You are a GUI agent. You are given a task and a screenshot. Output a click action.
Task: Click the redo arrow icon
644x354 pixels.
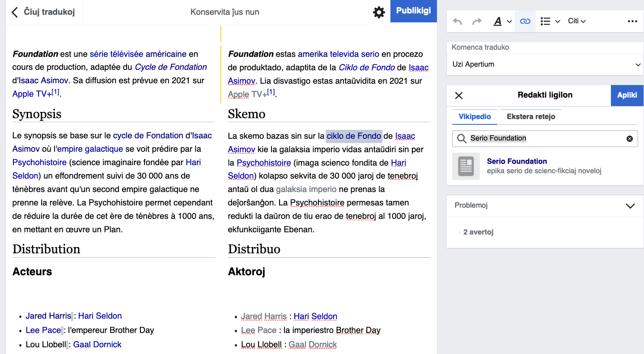477,21
